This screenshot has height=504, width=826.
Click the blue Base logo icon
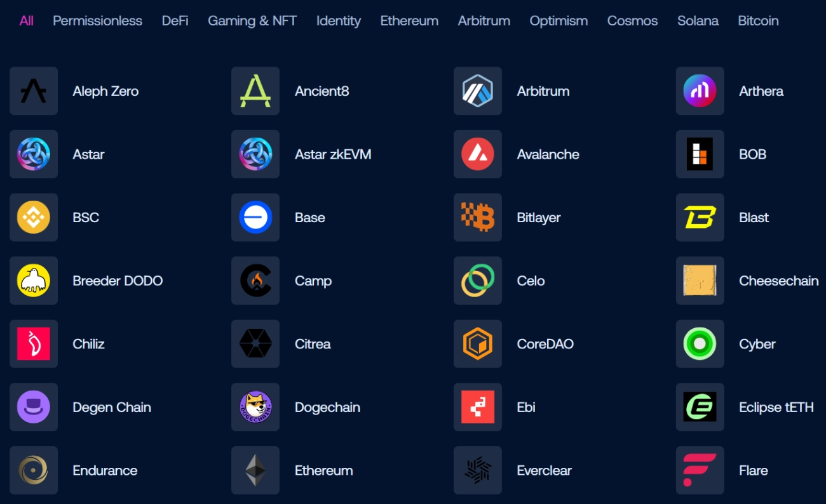pos(255,217)
